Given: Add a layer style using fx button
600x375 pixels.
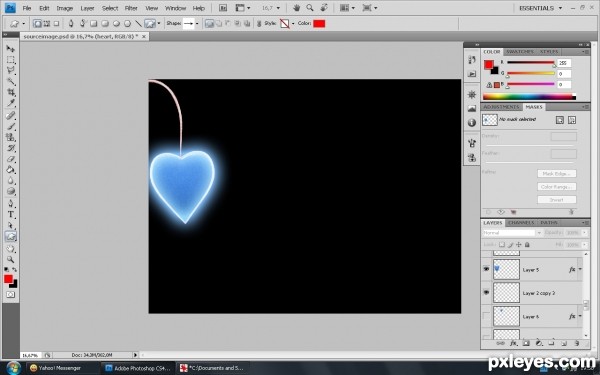Looking at the screenshot, I should (x=513, y=343).
